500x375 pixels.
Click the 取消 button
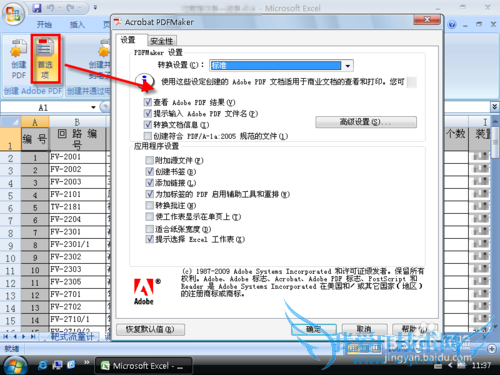pos(364,329)
